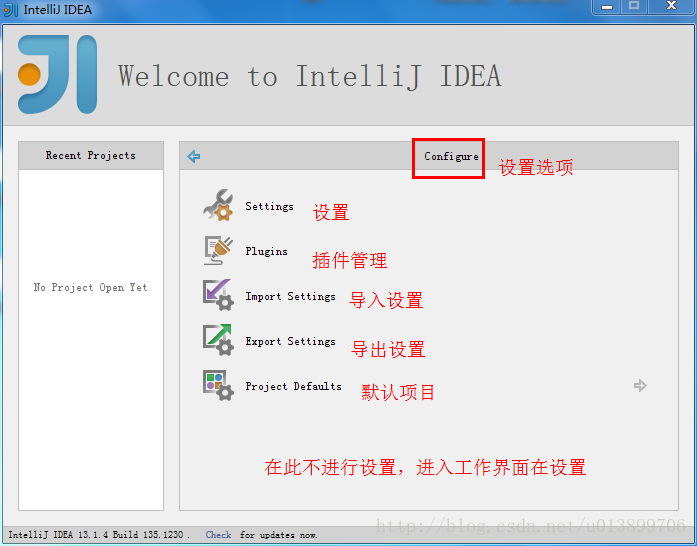The image size is (697, 546).
Task: Click the IntelliJ IDEA title bar icon
Action: click(11, 9)
